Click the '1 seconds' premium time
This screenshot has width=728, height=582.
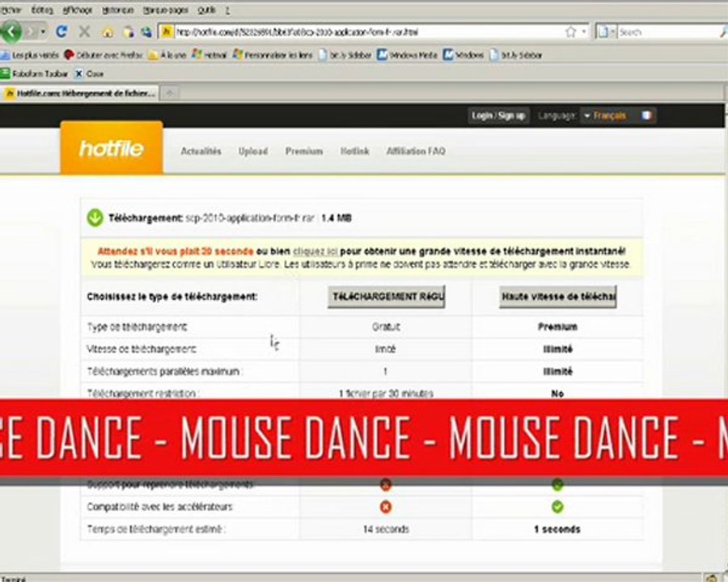point(557,529)
